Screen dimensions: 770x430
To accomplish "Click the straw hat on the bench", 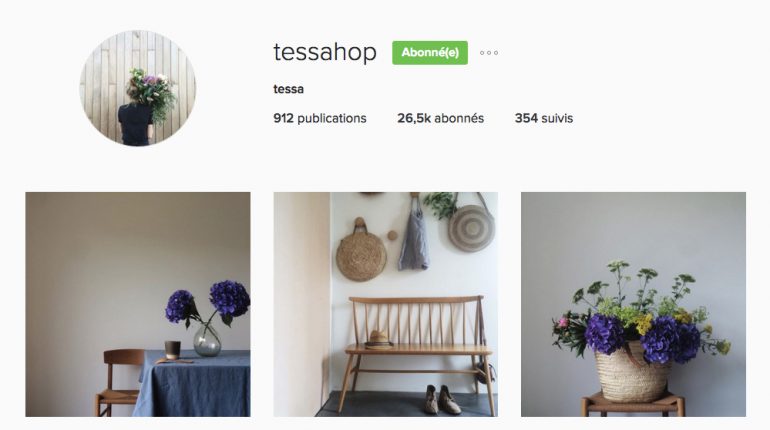I will pos(378,339).
